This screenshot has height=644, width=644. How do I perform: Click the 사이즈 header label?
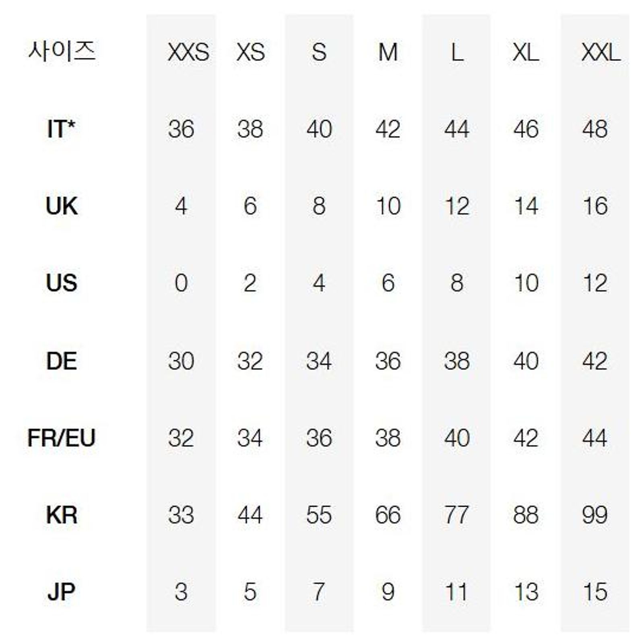(x=62, y=51)
